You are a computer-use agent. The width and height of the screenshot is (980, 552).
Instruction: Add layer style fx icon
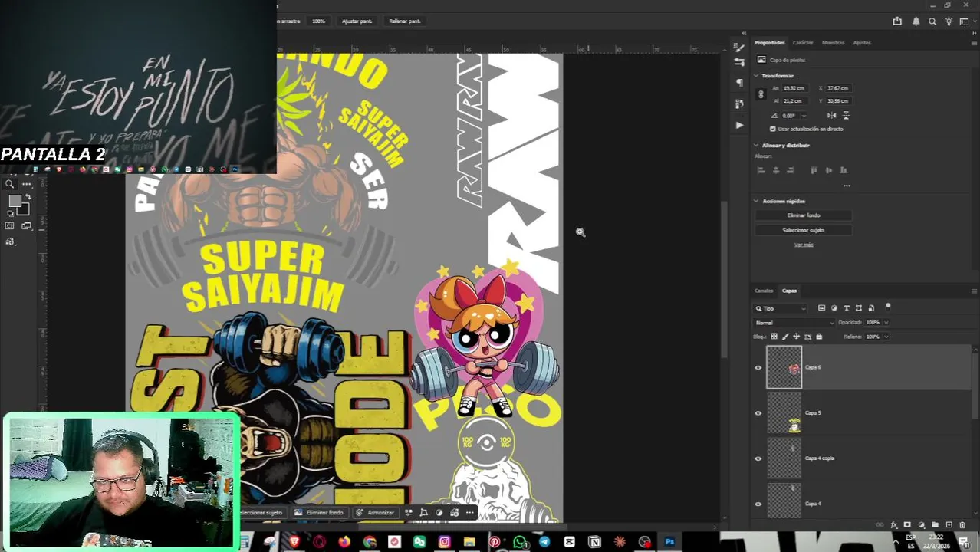coord(893,525)
